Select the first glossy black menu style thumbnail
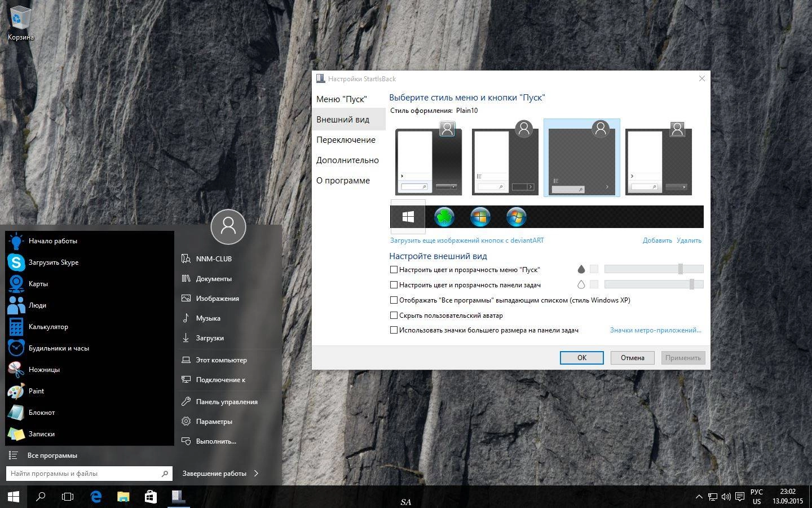The width and height of the screenshot is (812, 508). click(429, 158)
